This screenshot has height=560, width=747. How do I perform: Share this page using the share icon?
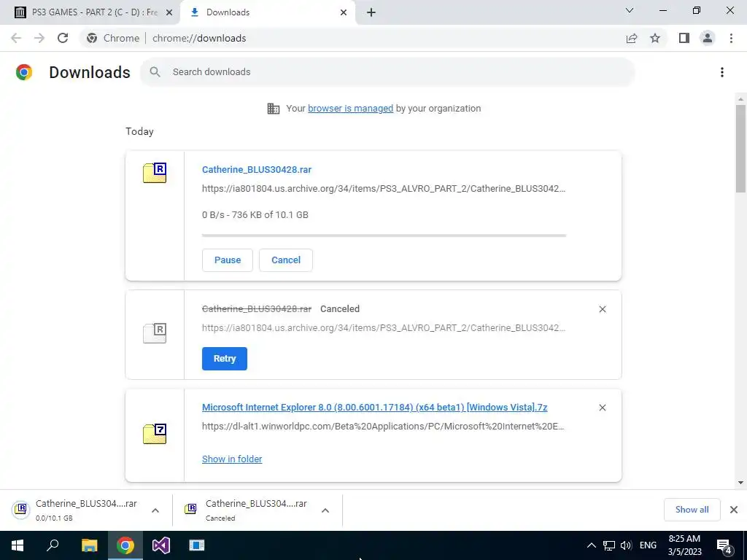pyautogui.click(x=632, y=38)
